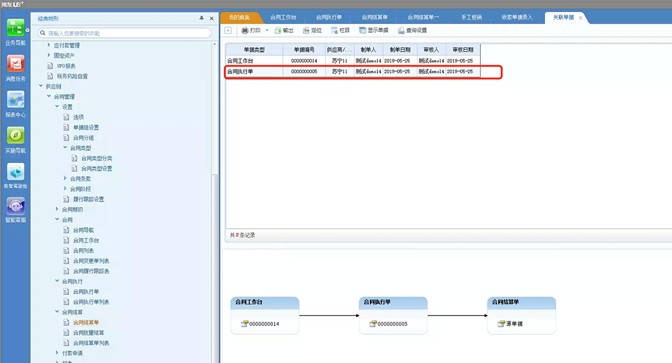Collapse the 供应链 tree node
This screenshot has height=363, width=672.
(x=41, y=86)
